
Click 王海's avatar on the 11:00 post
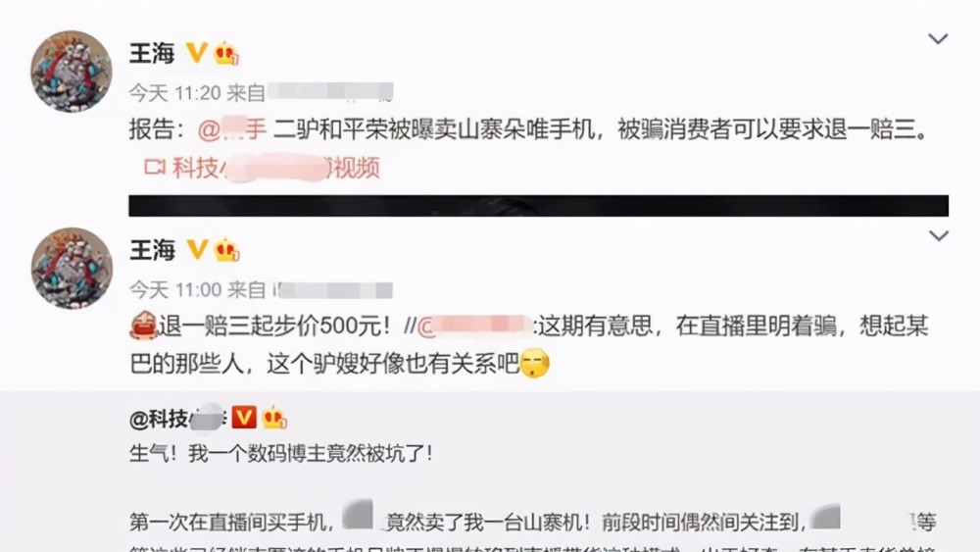point(72,268)
